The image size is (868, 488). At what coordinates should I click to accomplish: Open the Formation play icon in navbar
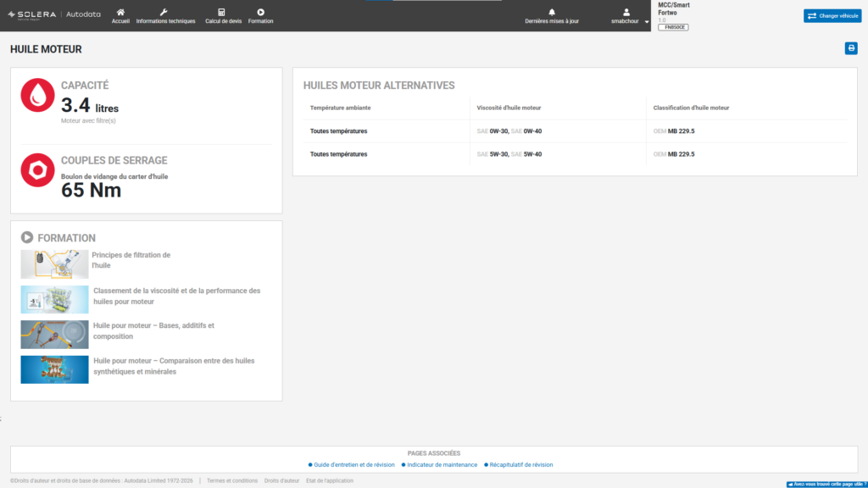point(261,12)
